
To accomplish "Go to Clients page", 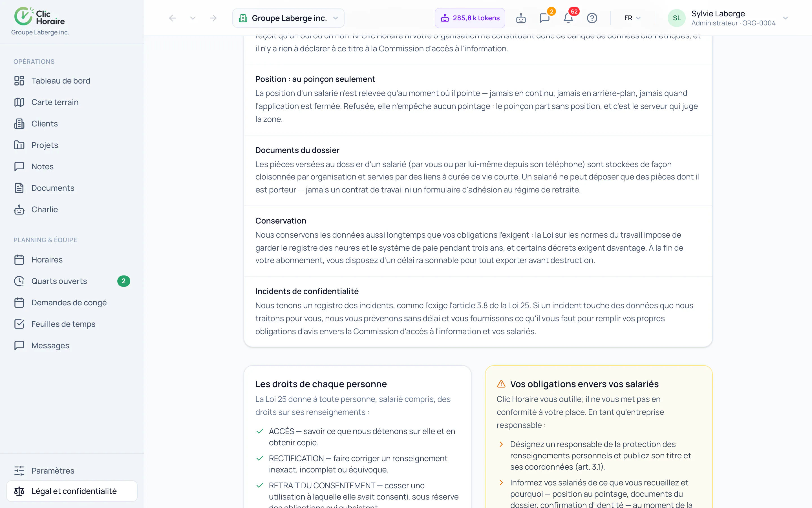I will (72, 124).
